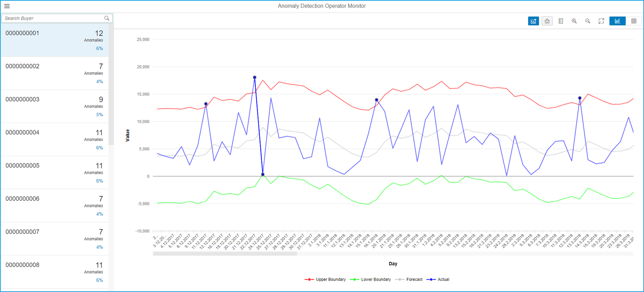Switch to line chart view
The width and height of the screenshot is (644, 292).
617,21
